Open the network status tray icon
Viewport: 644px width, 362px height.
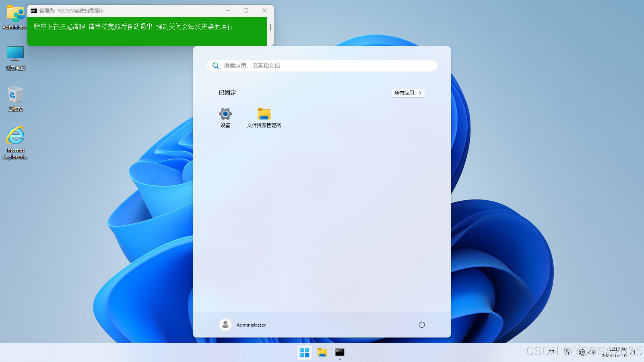pos(582,352)
